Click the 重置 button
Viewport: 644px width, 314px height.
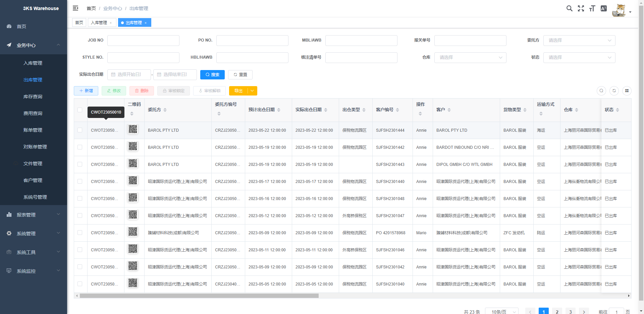coord(240,75)
